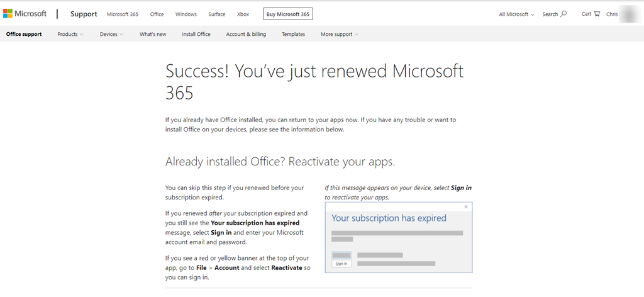Image resolution: width=644 pixels, height=297 pixels.
Task: Open the Support home link
Action: [x=84, y=14]
